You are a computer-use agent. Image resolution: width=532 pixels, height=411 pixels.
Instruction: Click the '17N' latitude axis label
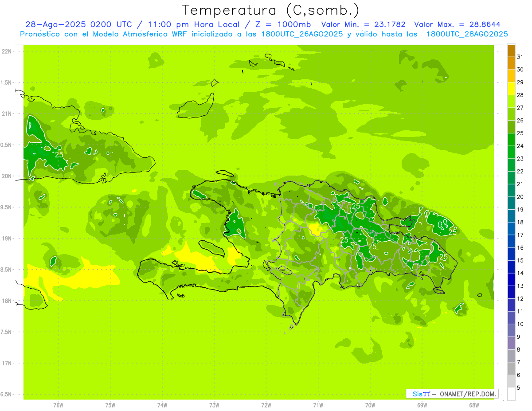pos(7,363)
